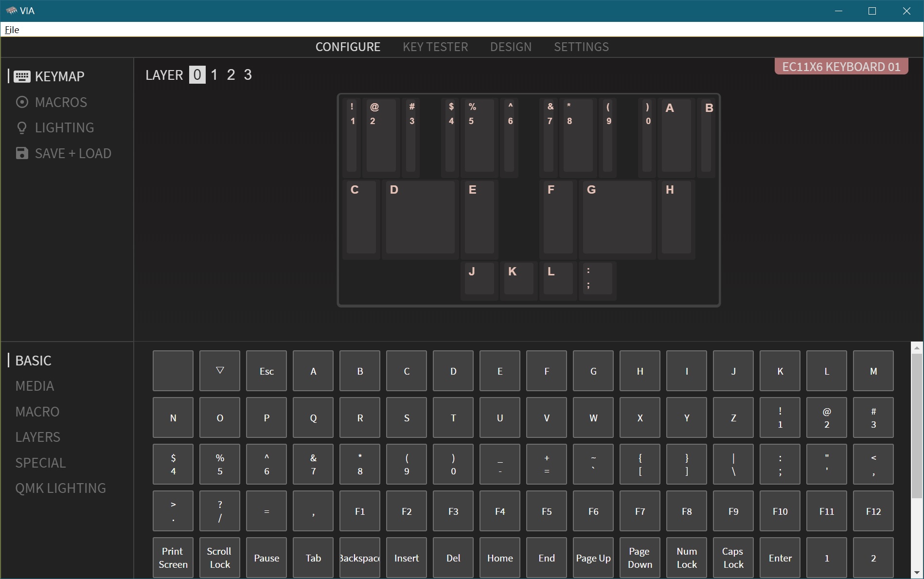Select the C key on keyboard layout
924x579 pixels.
point(361,219)
